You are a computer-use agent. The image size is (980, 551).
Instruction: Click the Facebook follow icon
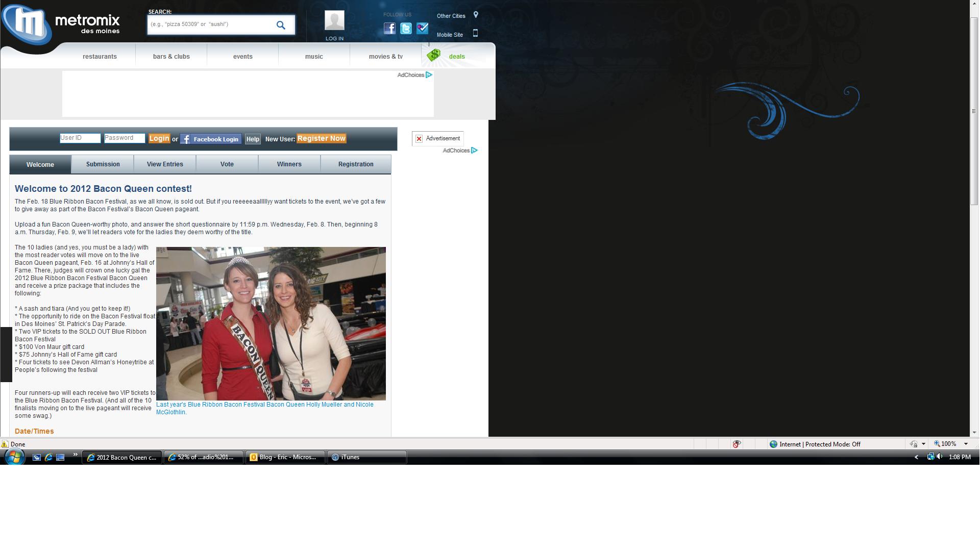click(389, 29)
